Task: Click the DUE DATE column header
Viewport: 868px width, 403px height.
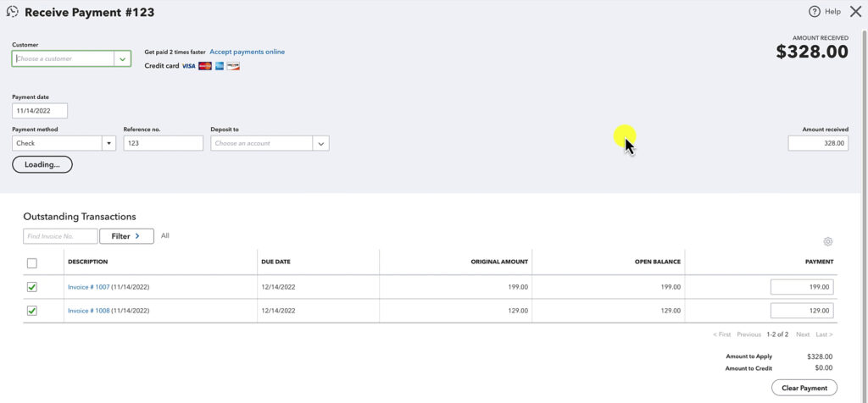Action: click(x=275, y=262)
